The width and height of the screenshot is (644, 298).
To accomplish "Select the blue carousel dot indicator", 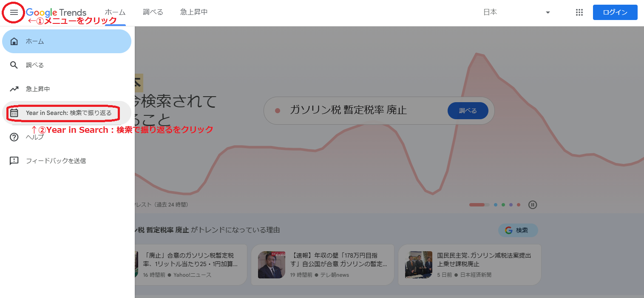I will click(x=495, y=205).
